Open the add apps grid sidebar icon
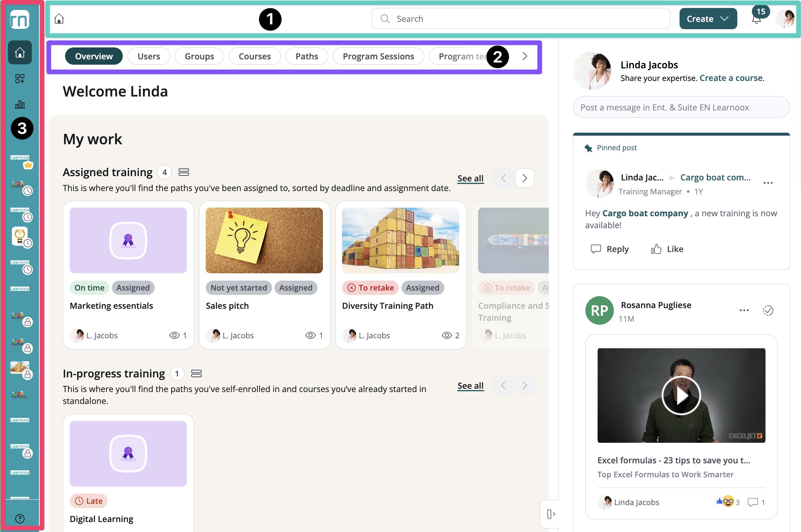This screenshot has width=801, height=532. pos(20,79)
